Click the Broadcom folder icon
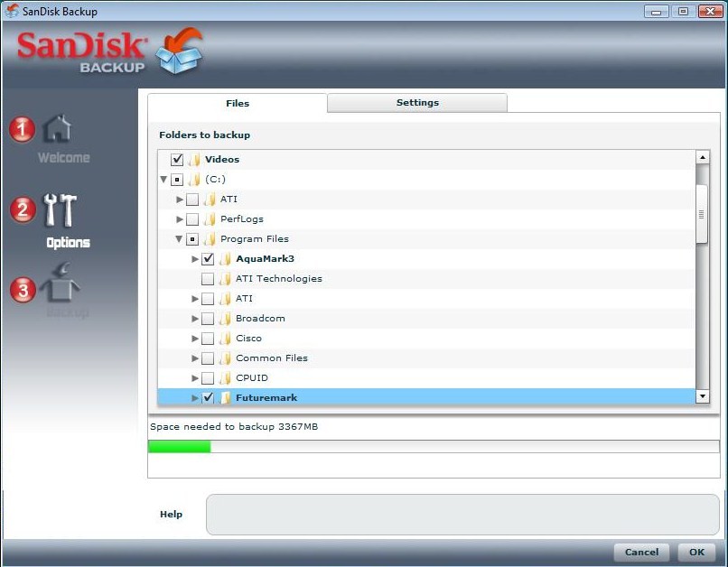The width and height of the screenshot is (728, 567). 225,319
